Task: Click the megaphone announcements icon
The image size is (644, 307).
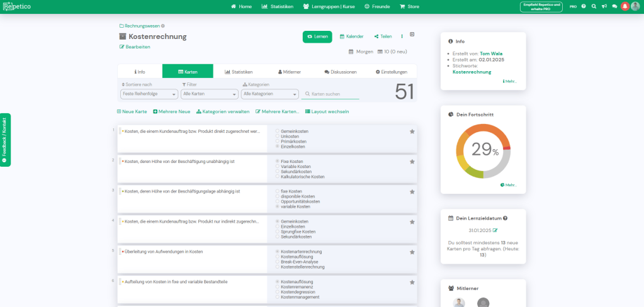Action: [604, 6]
